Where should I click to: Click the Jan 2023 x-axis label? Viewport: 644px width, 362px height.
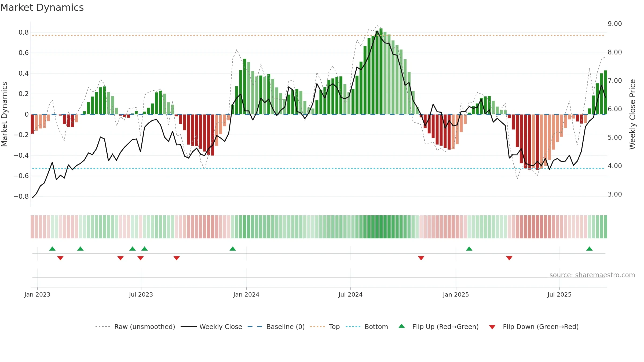[37, 294]
